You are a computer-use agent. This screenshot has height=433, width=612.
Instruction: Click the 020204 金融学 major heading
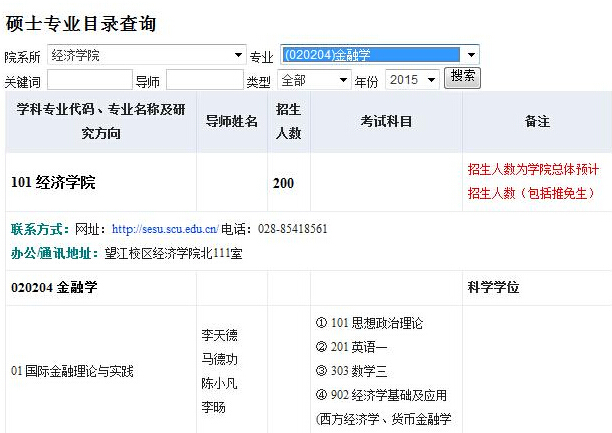click(x=54, y=288)
